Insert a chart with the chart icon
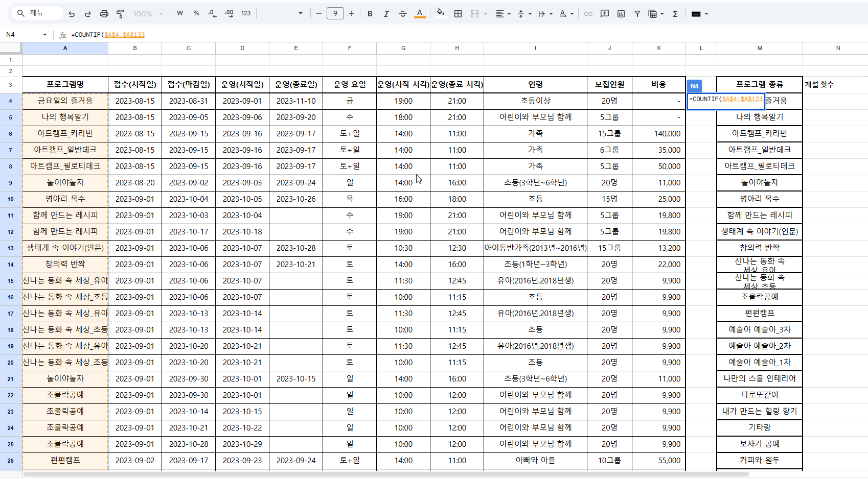This screenshot has height=478, width=868. click(x=621, y=14)
